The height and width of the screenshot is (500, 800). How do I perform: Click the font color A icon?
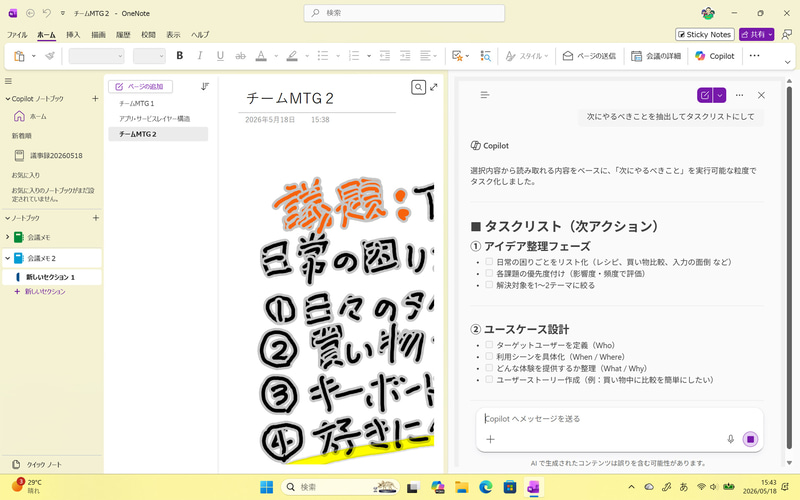pyautogui.click(x=261, y=56)
